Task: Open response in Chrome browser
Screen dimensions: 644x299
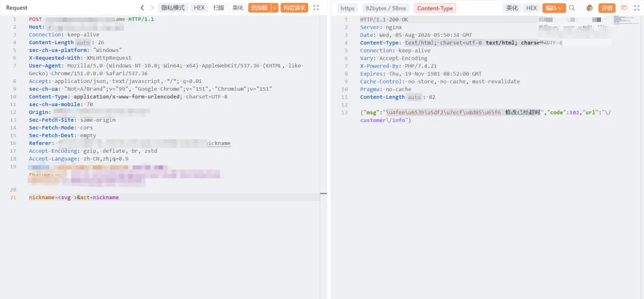Action: coord(589,8)
